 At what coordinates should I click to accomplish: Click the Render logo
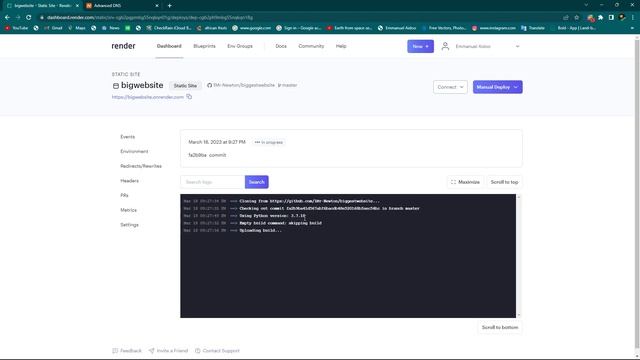coord(123,46)
